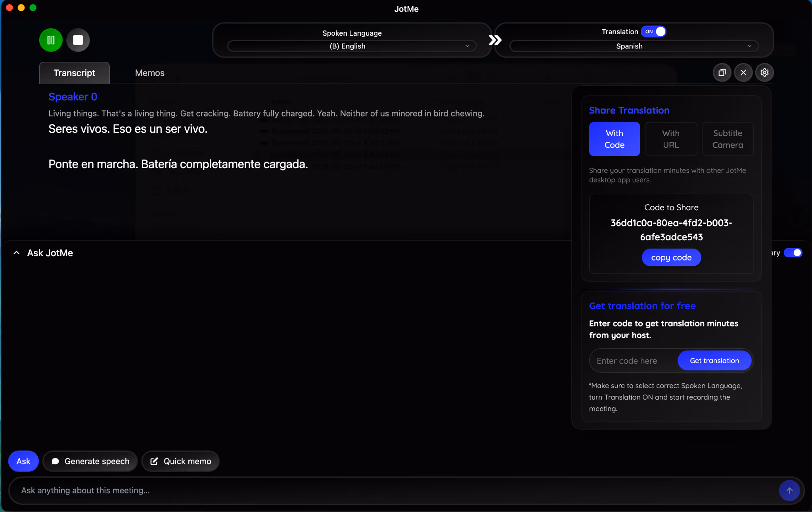Switch to the Transcript tab
Screen dimensions: 812x512
tap(75, 73)
